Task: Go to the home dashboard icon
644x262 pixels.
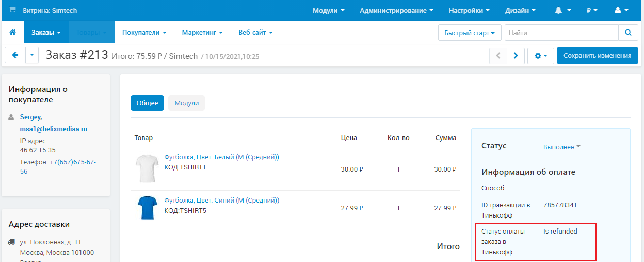Action: click(12, 32)
